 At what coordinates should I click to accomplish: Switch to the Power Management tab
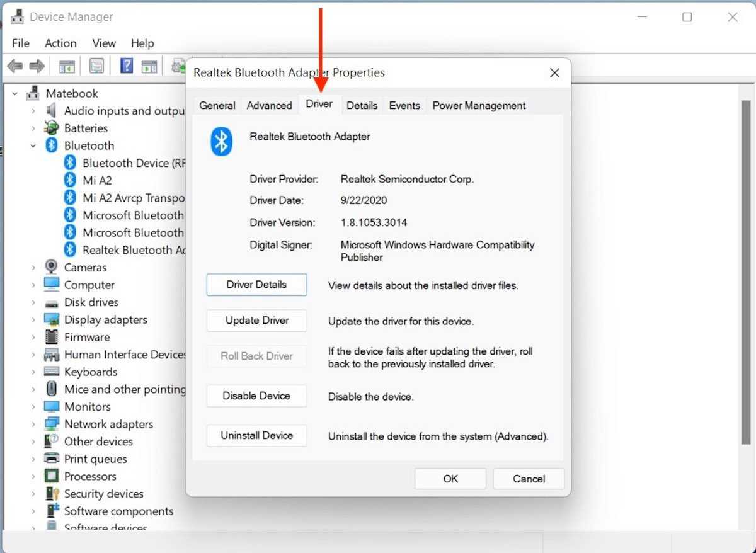pos(479,105)
